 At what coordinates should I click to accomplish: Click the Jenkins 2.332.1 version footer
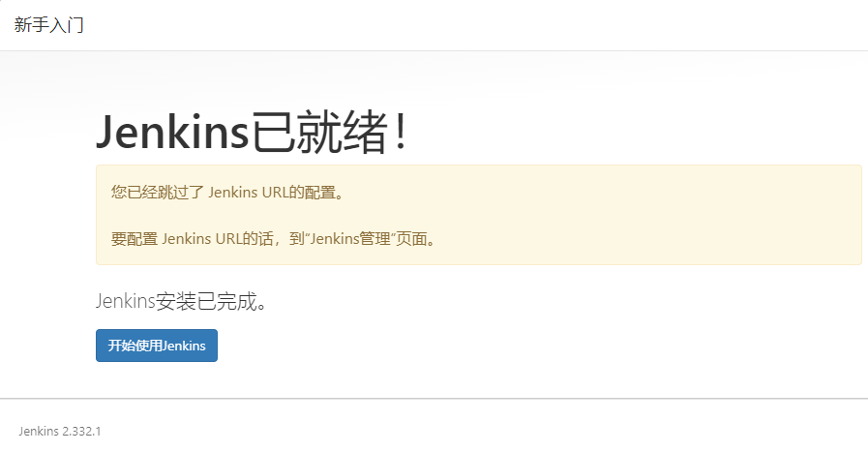click(x=60, y=432)
